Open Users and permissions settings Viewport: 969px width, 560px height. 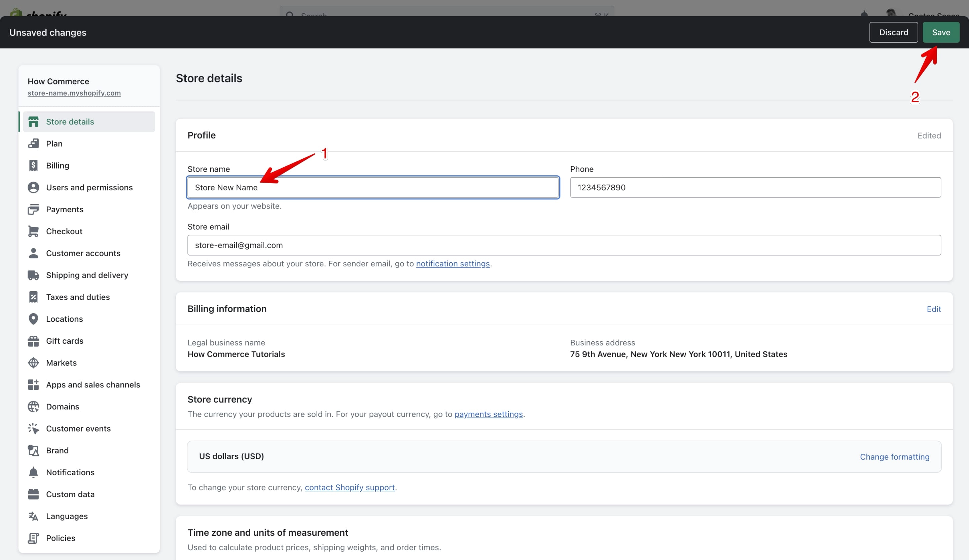click(x=89, y=188)
